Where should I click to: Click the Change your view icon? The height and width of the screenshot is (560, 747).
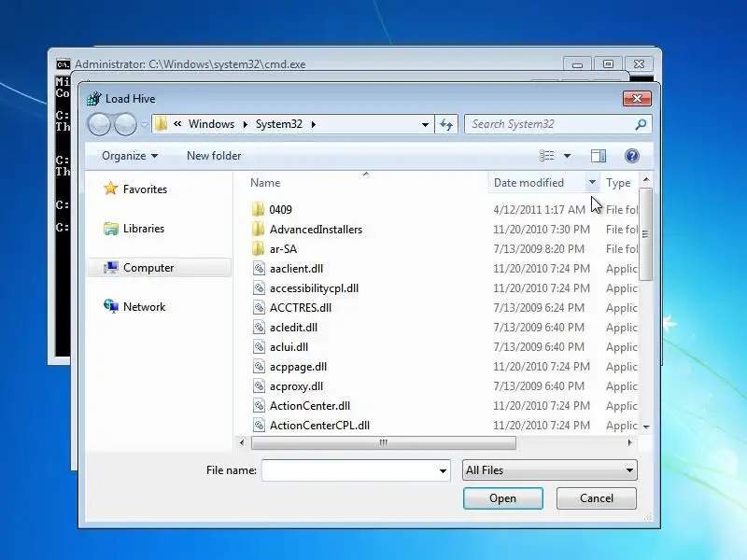click(547, 156)
